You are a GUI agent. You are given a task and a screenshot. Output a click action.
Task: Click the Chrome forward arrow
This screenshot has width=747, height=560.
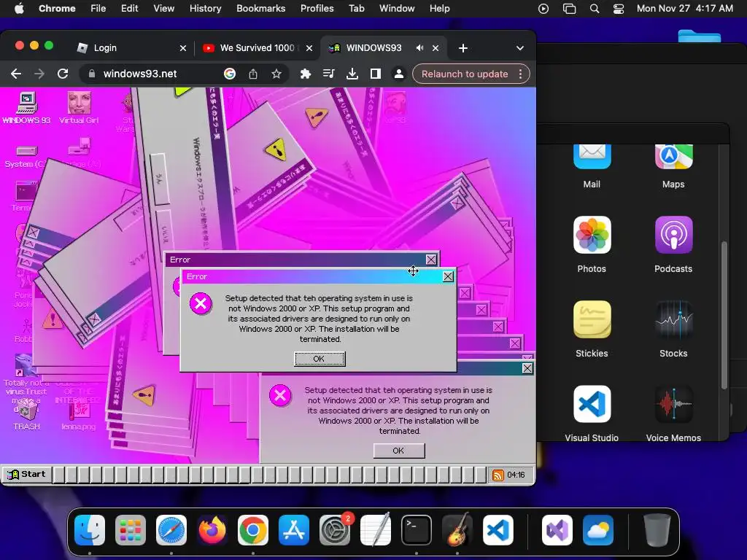coord(39,74)
